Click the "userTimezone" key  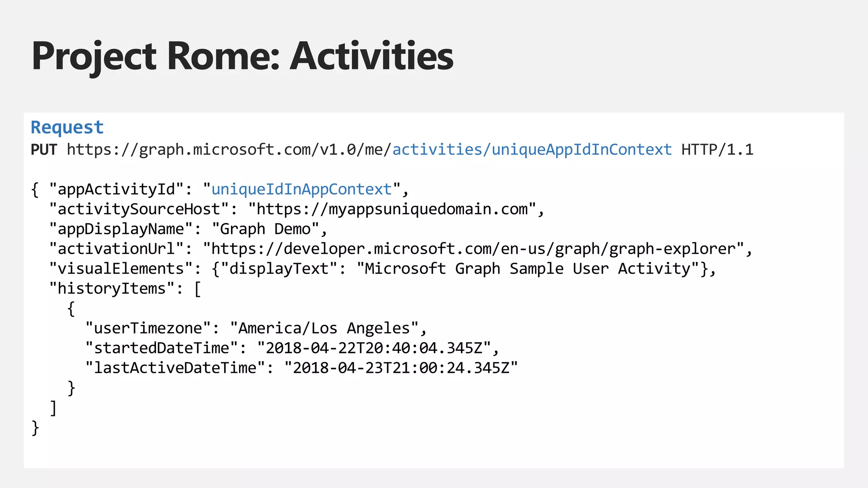148,328
